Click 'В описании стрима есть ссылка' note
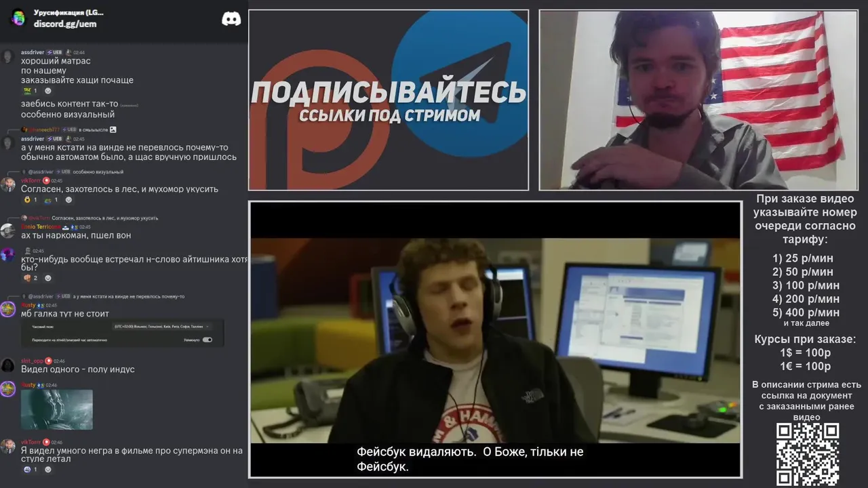868x488 pixels. (x=806, y=401)
